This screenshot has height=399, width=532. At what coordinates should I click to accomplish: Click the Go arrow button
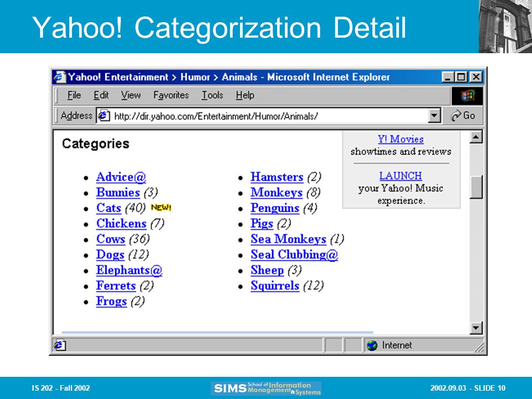(x=463, y=116)
